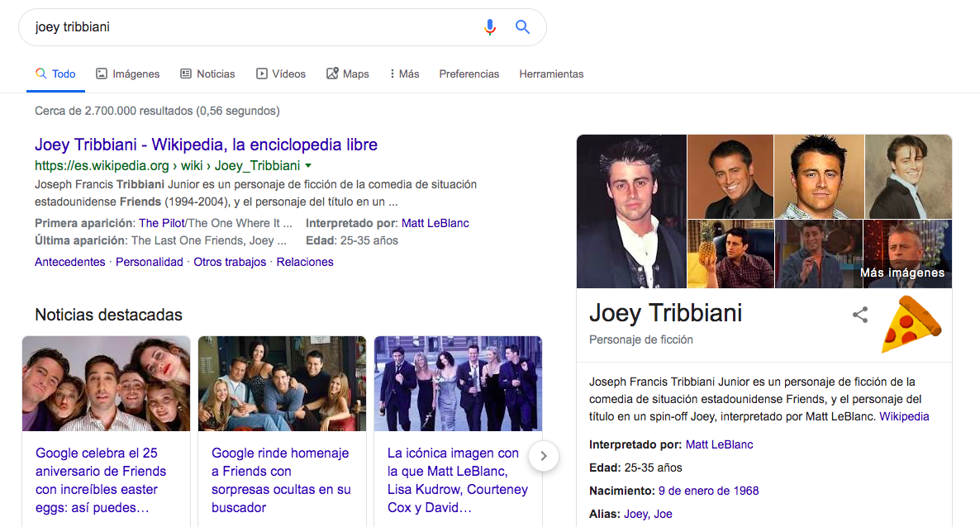Open Joey Tribbiani Wikipedia result title
This screenshot has width=980, height=527.
[207, 145]
